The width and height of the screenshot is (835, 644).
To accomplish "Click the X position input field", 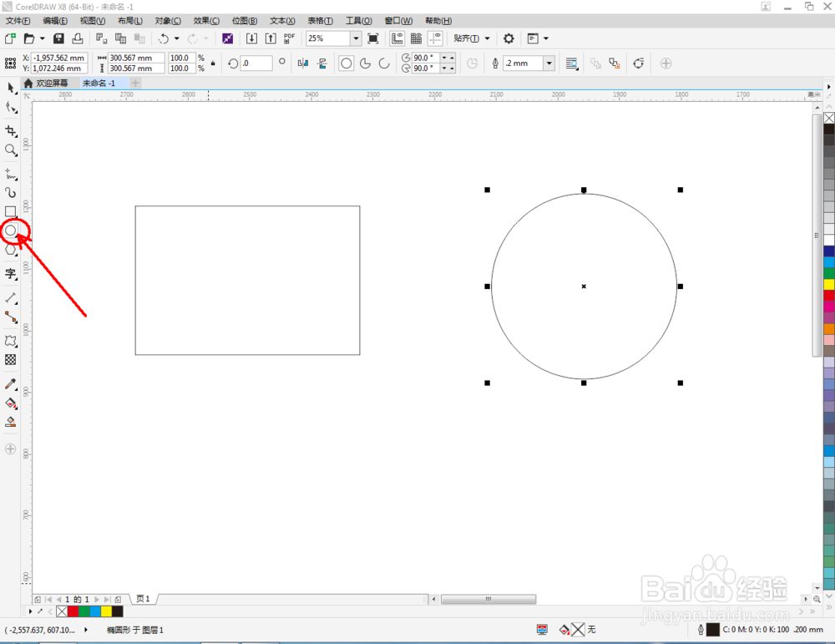I will (x=59, y=58).
